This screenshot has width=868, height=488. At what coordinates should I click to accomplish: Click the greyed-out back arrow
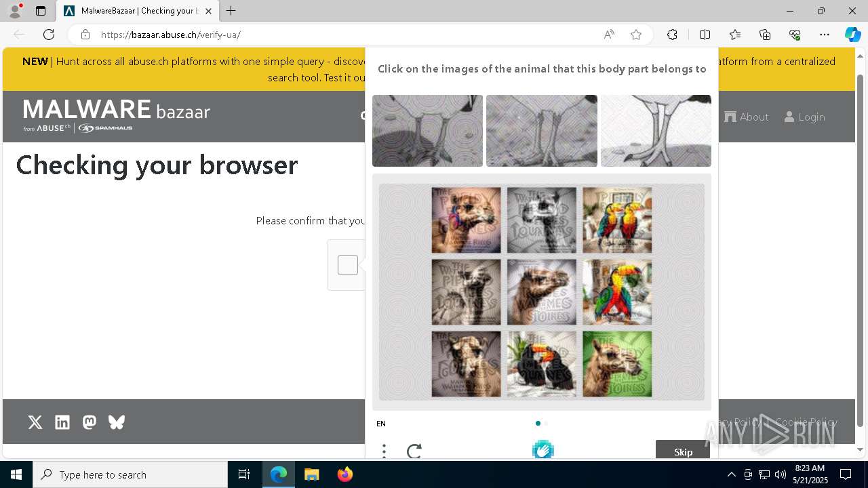tap(19, 35)
